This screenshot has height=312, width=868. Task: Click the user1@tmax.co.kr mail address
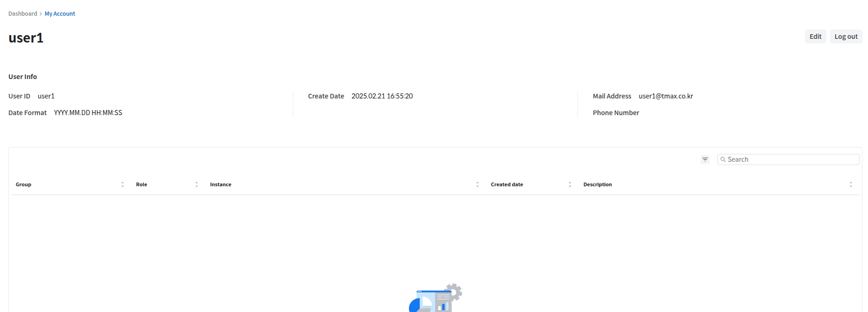point(666,96)
